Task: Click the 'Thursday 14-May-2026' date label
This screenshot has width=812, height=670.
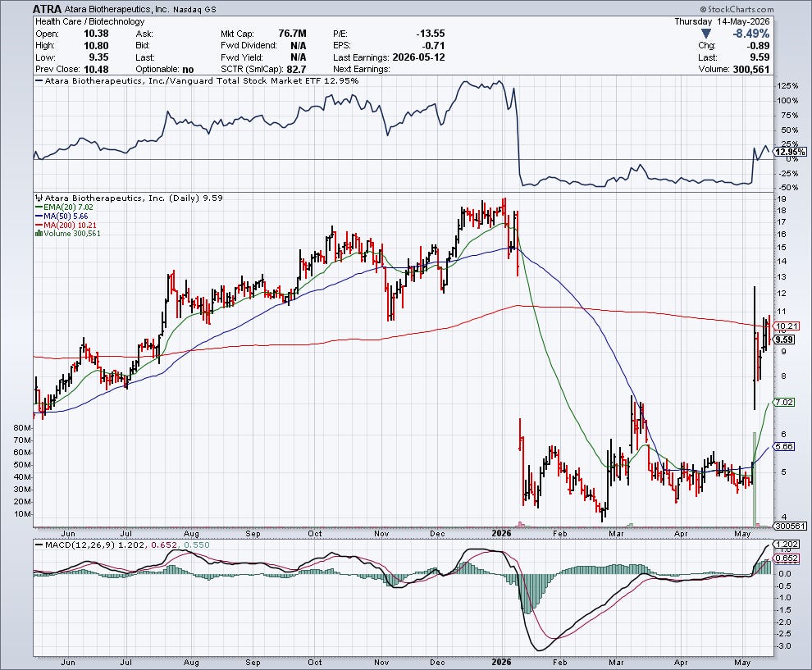Action: point(722,22)
